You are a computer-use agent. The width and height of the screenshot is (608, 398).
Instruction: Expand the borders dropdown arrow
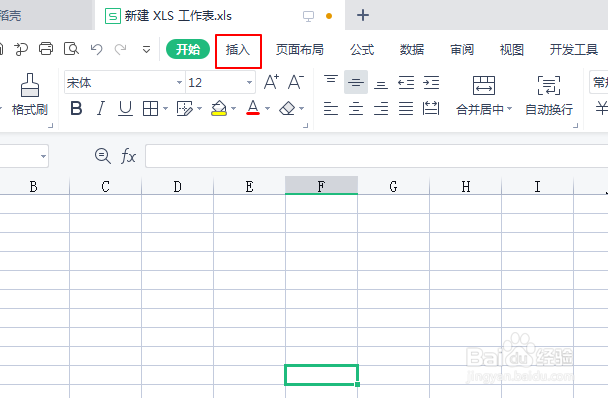pyautogui.click(x=166, y=109)
